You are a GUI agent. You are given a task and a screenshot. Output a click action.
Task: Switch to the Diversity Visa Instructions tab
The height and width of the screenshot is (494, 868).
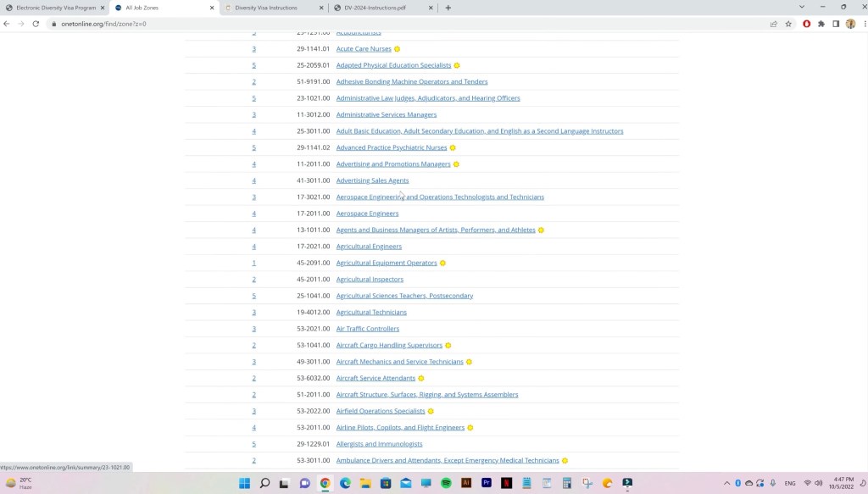point(271,8)
